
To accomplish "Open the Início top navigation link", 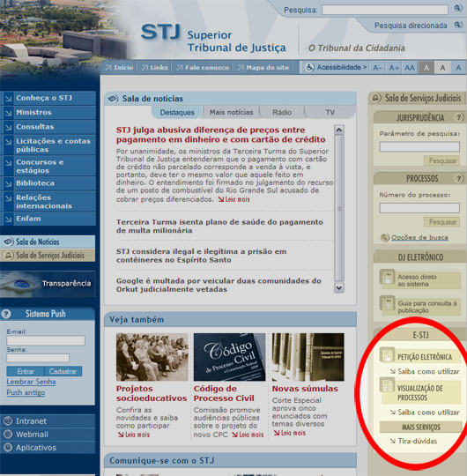I will 119,68.
